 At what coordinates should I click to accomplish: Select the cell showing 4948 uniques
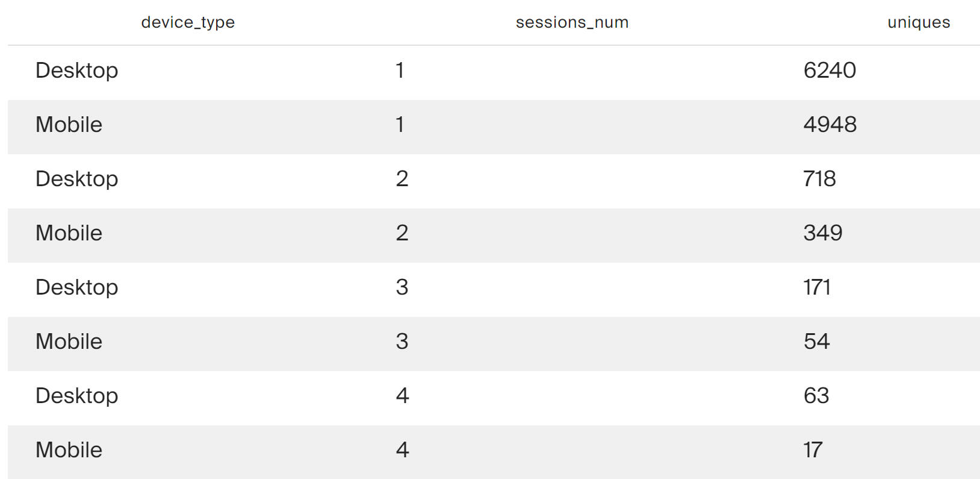[x=830, y=125]
